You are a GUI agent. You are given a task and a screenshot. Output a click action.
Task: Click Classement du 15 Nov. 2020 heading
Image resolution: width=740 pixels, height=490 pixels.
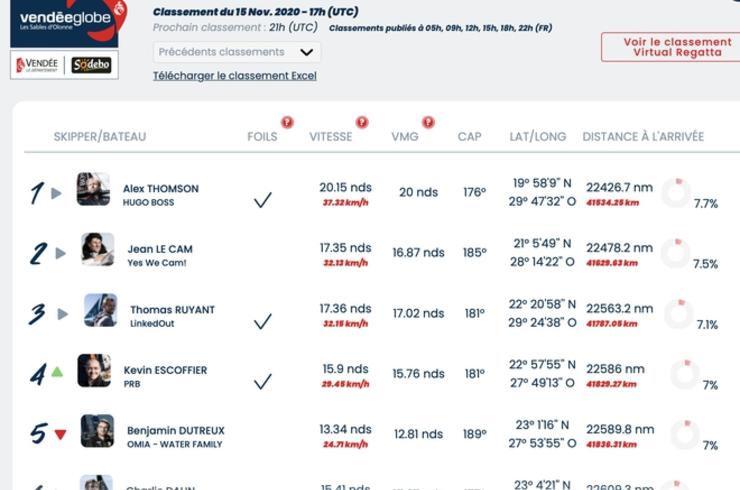[255, 12]
